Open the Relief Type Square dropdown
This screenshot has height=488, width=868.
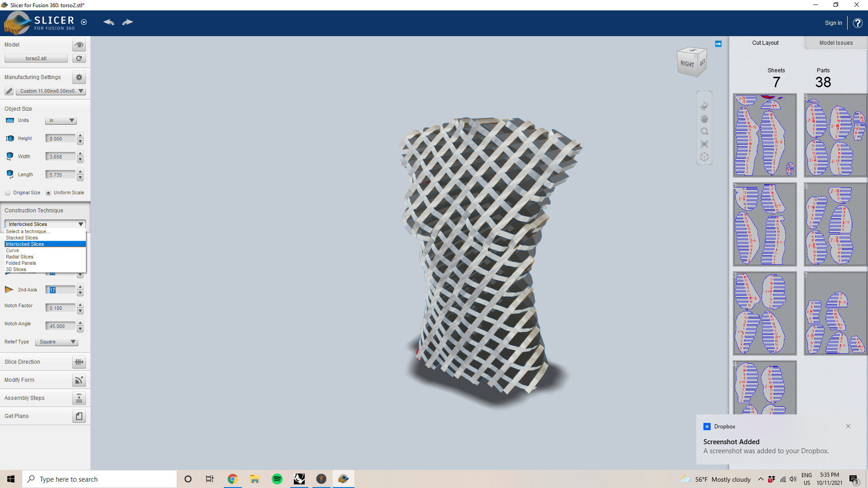coord(57,342)
